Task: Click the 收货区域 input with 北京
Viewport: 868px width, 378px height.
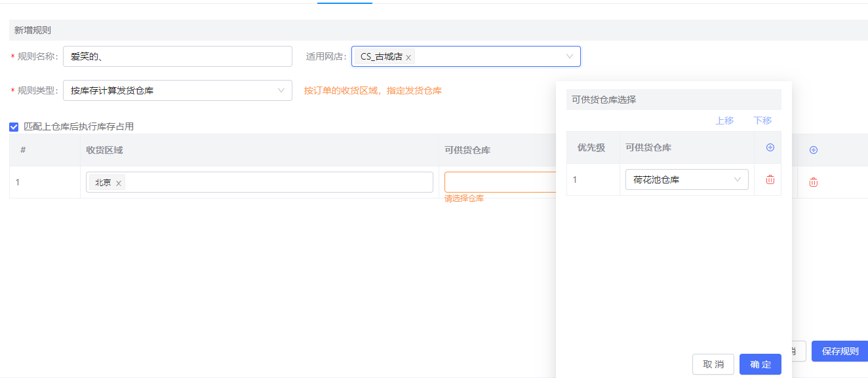Action: pyautogui.click(x=260, y=182)
